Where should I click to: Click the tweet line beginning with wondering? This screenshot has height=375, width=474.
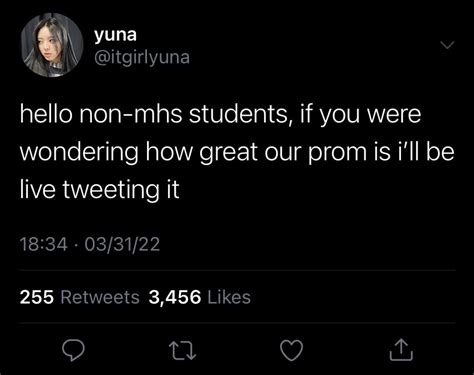pyautogui.click(x=237, y=152)
